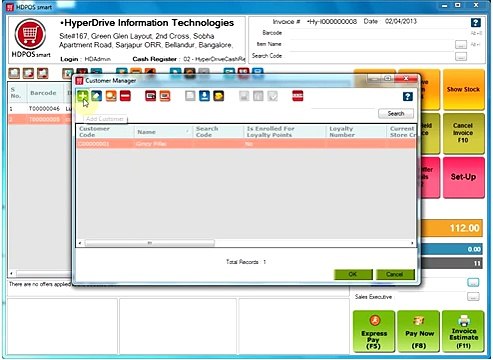Click the ellipsis button beside Item Name field
This screenshot has width=493, height=360.
click(x=461, y=45)
